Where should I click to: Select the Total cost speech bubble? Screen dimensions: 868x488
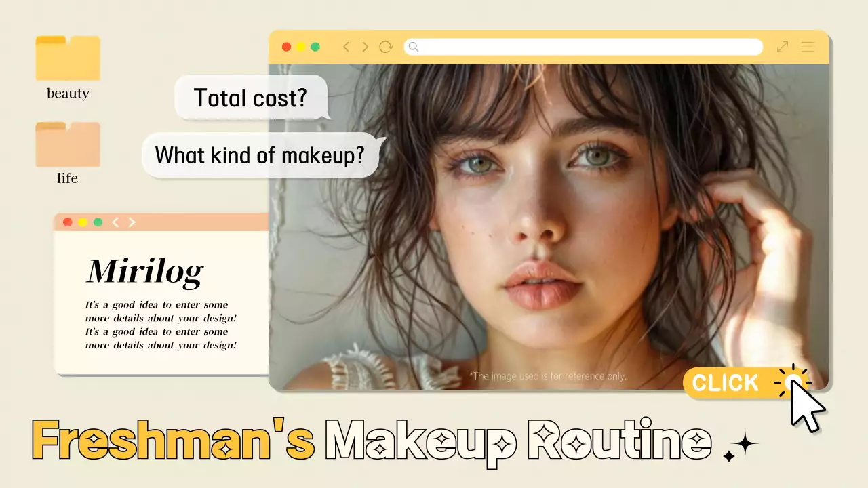point(251,98)
